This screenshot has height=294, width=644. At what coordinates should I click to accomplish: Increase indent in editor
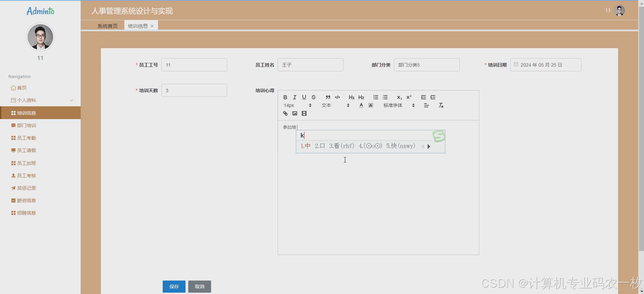tap(433, 97)
